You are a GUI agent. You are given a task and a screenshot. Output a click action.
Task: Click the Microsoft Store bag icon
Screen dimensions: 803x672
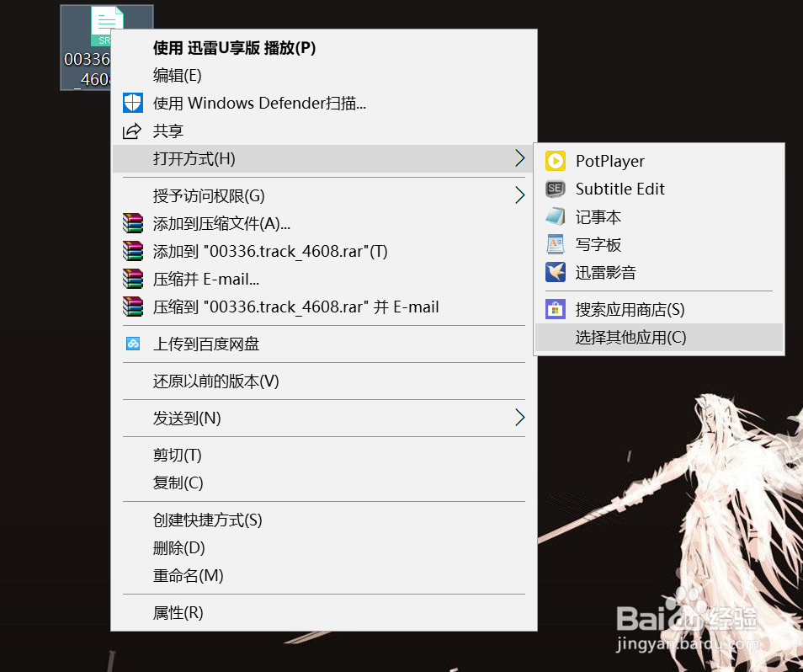(556, 309)
